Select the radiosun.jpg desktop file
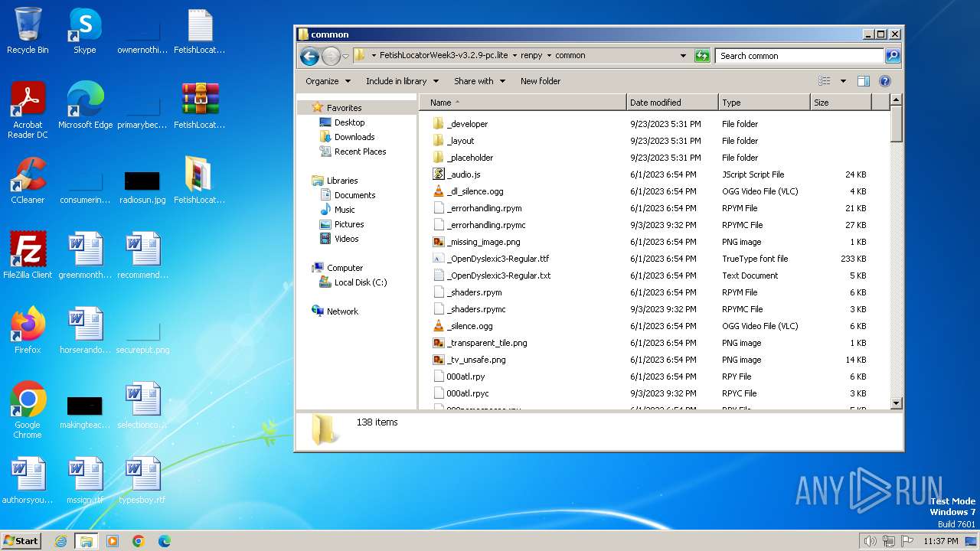The width and height of the screenshot is (980, 551). tap(142, 187)
